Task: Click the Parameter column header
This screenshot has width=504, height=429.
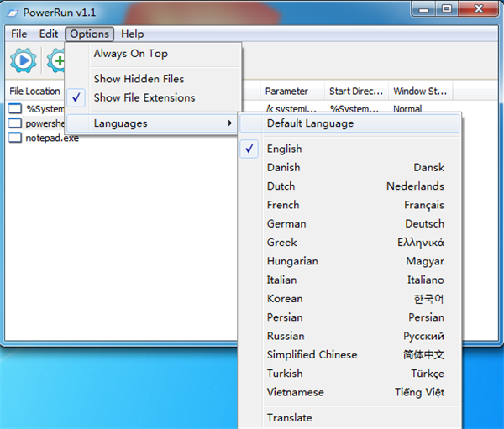Action: tap(286, 91)
